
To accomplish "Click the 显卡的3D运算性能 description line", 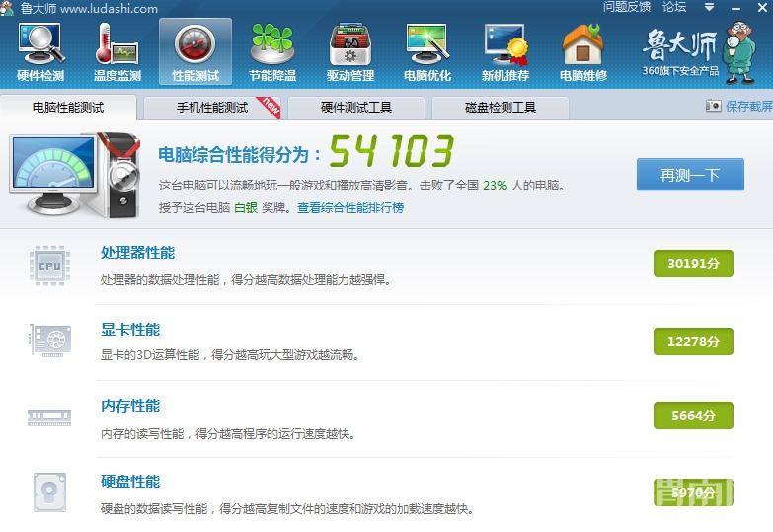I will pos(229,355).
